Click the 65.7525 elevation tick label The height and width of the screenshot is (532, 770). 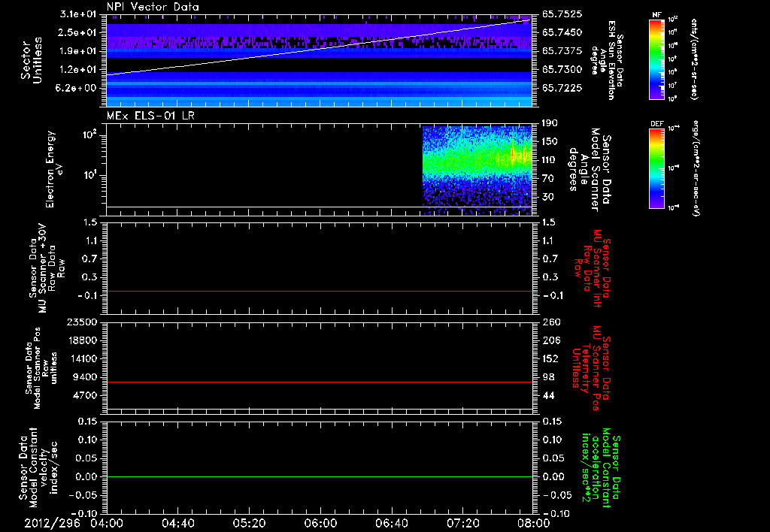[x=562, y=14]
